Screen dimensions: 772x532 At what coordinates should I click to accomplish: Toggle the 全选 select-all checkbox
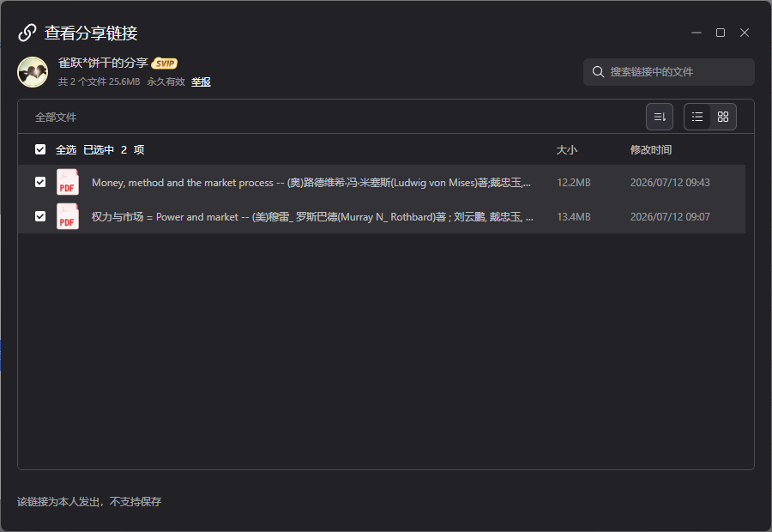pyautogui.click(x=40, y=149)
